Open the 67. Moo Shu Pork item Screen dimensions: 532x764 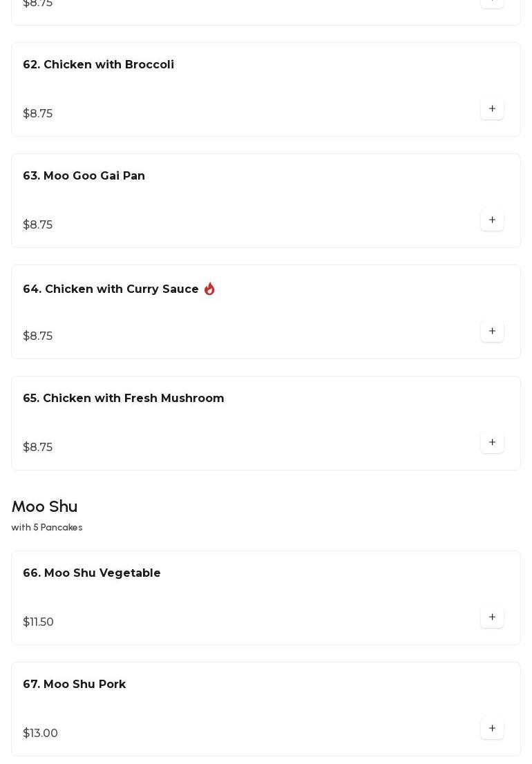click(266, 709)
